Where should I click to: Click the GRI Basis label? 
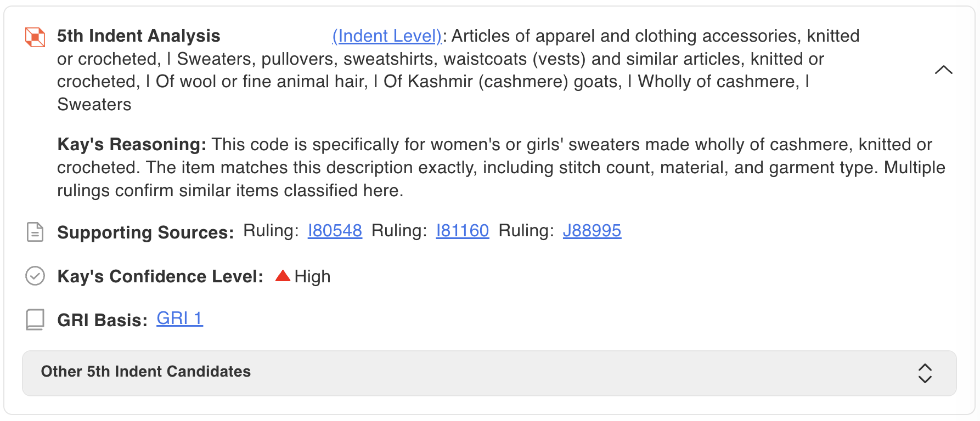pyautogui.click(x=102, y=320)
